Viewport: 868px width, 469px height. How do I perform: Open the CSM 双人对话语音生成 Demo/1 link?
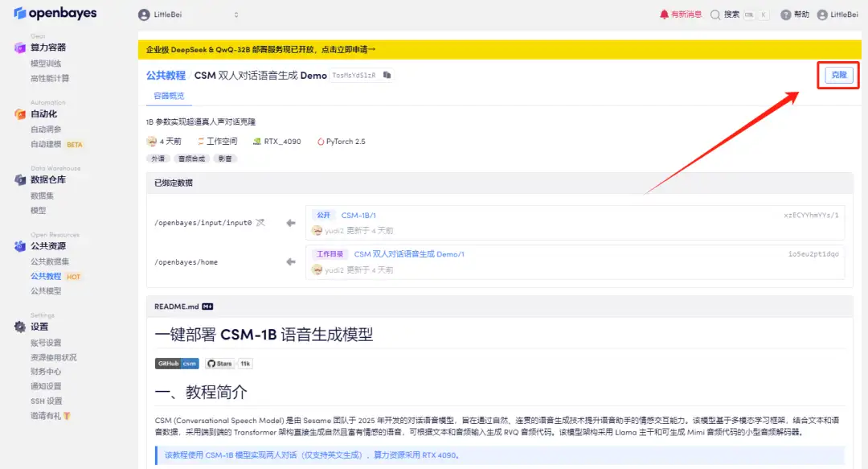coord(409,254)
